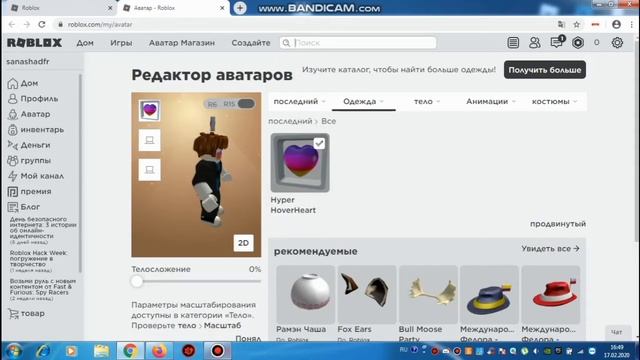Click the search magnifier icon
The image size is (640, 360).
pyautogui.click(x=286, y=43)
